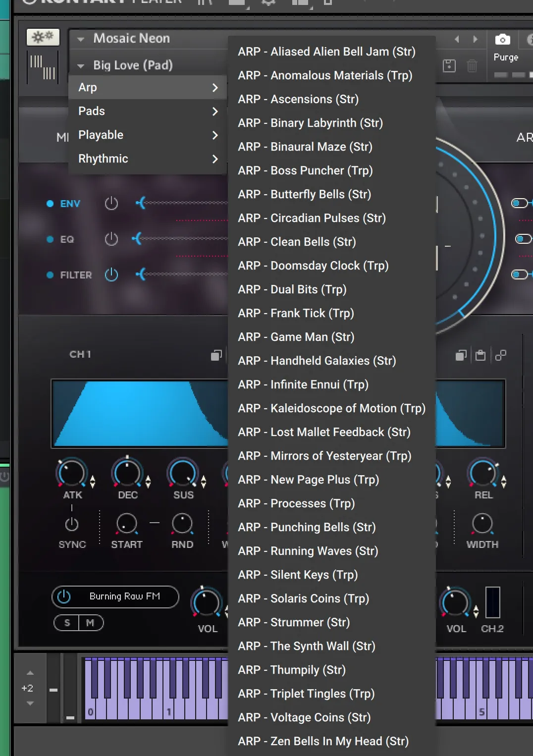533x756 pixels.
Task: Enable the SYNC power switch
Action: pos(72,524)
